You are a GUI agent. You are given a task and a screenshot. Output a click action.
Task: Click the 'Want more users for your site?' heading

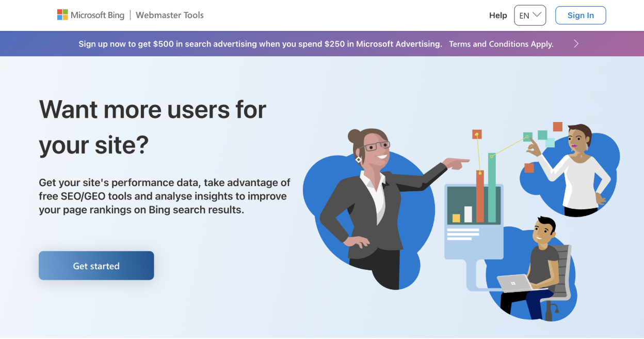click(153, 128)
